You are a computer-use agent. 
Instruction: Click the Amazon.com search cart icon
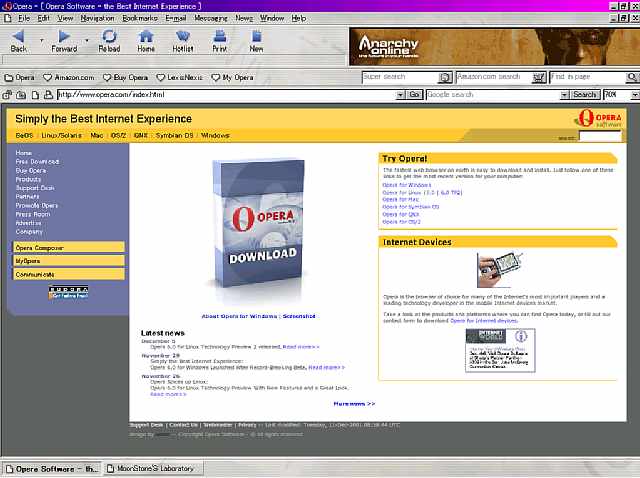click(539, 77)
